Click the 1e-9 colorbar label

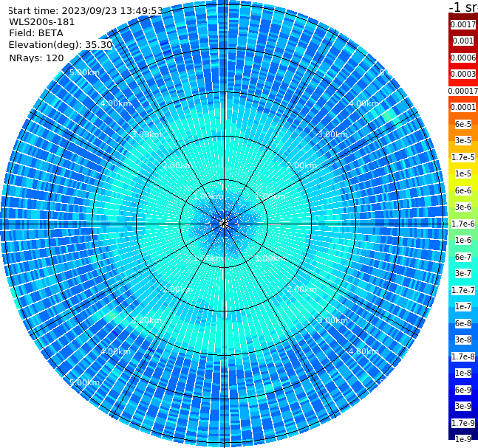click(x=463, y=439)
